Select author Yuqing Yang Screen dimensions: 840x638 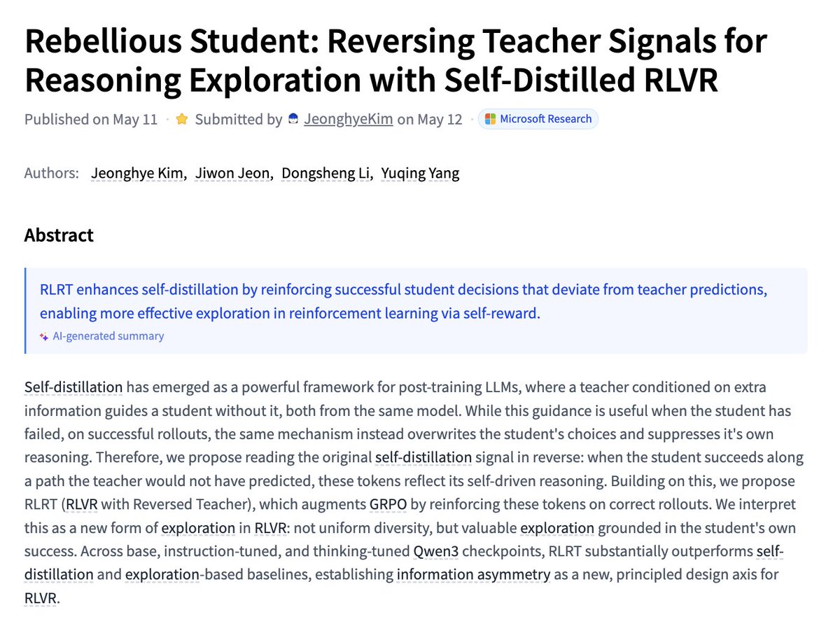click(420, 174)
